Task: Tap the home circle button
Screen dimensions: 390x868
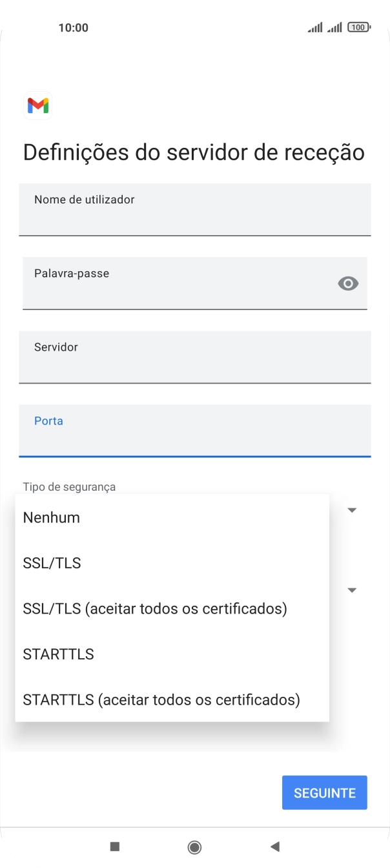Action: pyautogui.click(x=194, y=847)
